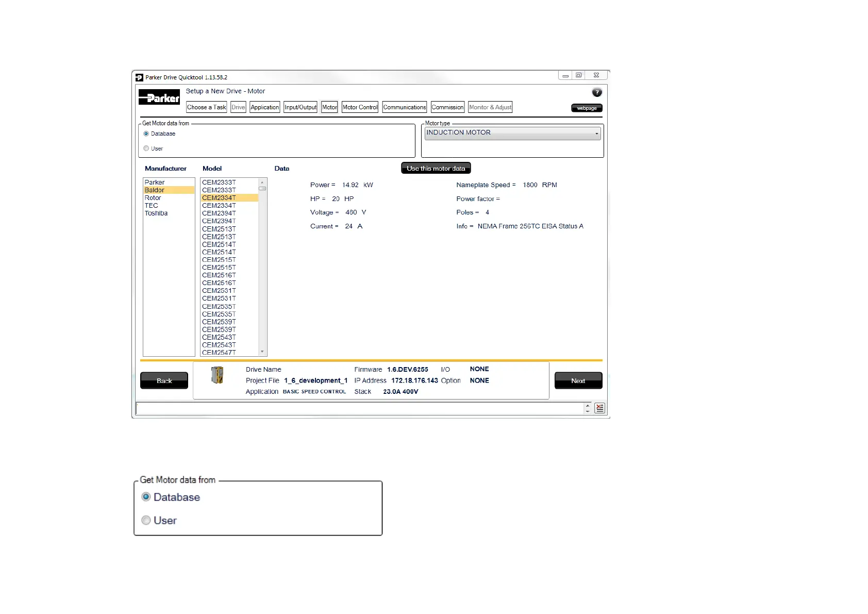The height and width of the screenshot is (614, 868).
Task: Click the Back button
Action: (164, 380)
